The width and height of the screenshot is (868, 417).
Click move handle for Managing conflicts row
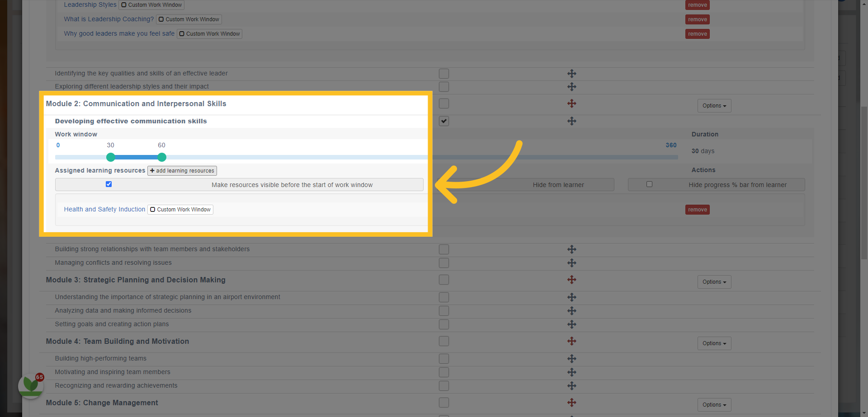click(x=571, y=263)
